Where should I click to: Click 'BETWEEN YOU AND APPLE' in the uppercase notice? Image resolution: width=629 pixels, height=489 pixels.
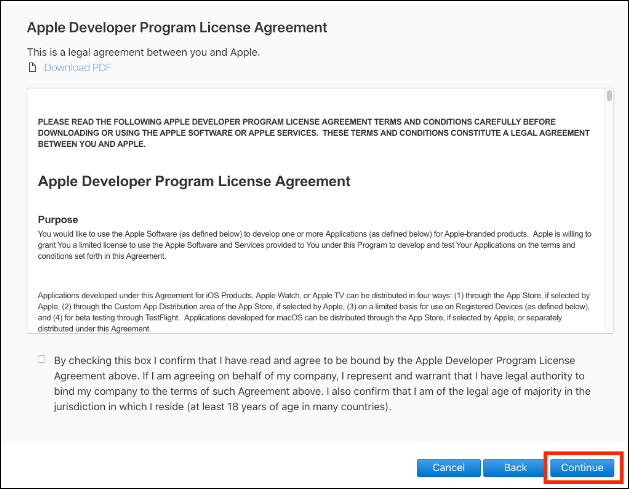pos(91,144)
